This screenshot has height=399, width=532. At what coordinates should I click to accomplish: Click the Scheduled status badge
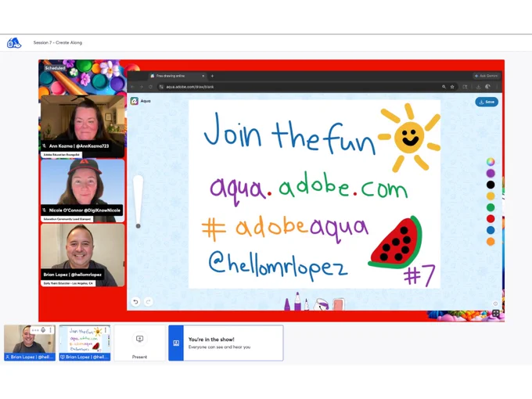(55, 68)
